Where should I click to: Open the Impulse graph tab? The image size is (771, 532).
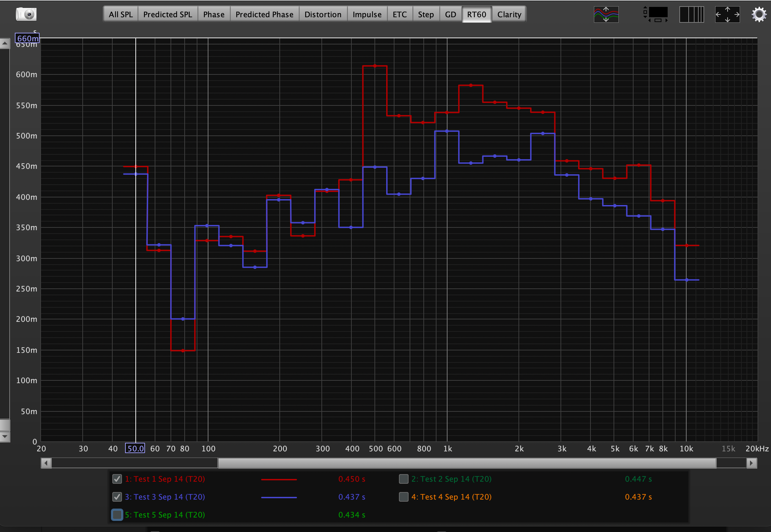pyautogui.click(x=367, y=14)
